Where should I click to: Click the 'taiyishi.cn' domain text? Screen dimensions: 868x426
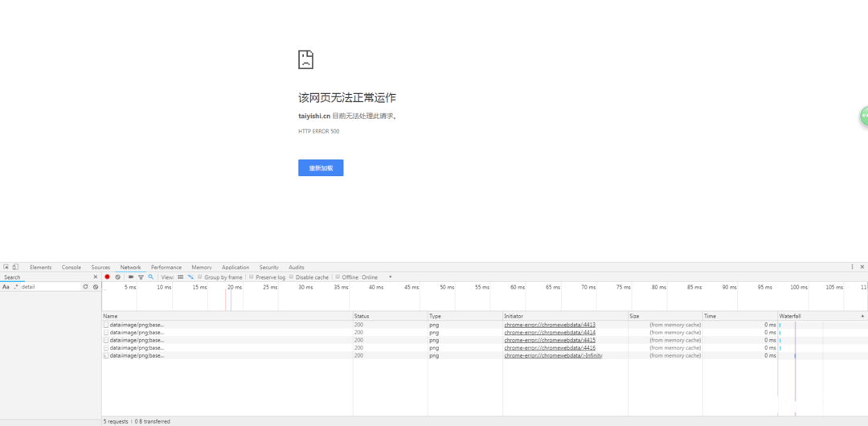tap(314, 117)
